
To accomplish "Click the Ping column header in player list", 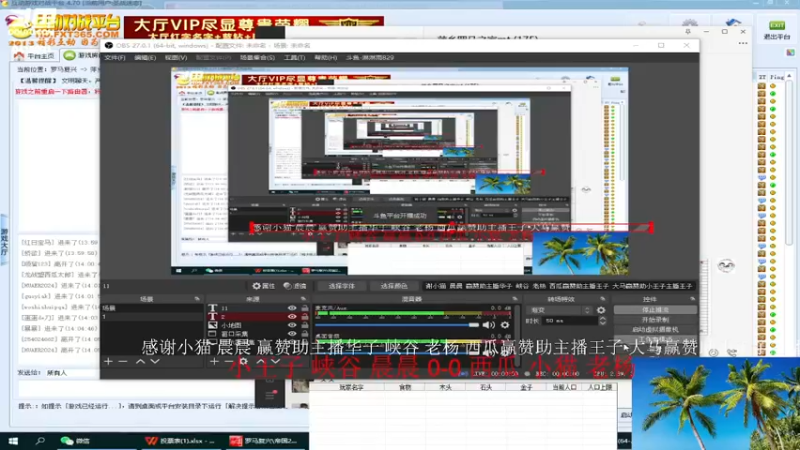I will click(x=777, y=77).
